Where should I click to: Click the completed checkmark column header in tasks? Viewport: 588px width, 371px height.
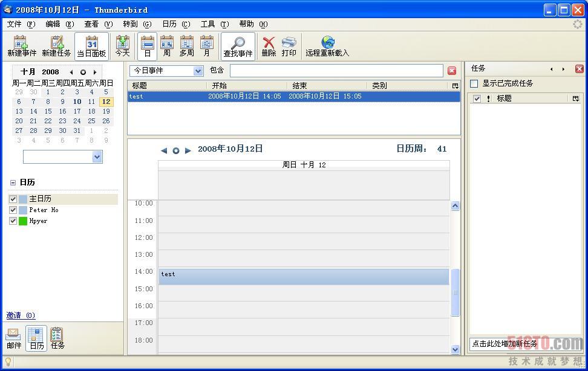pos(477,98)
